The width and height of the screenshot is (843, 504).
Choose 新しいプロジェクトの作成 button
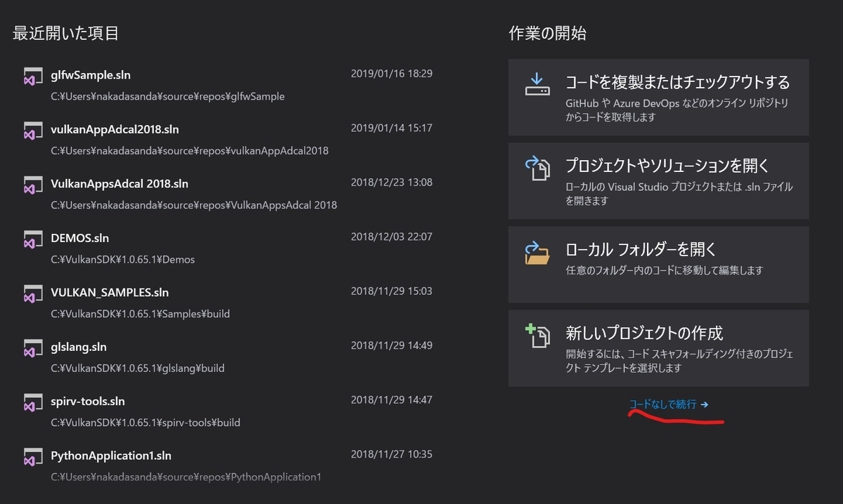click(658, 347)
